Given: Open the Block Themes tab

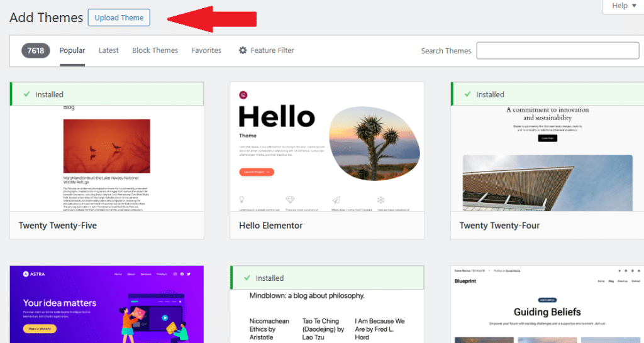Looking at the screenshot, I should pyautogui.click(x=155, y=50).
